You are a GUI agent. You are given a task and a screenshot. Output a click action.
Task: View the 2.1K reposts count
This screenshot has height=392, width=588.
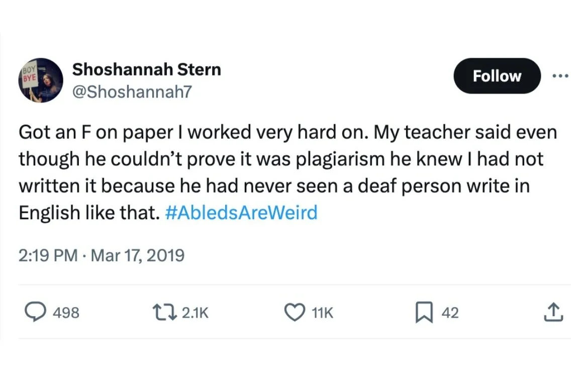coord(195,313)
